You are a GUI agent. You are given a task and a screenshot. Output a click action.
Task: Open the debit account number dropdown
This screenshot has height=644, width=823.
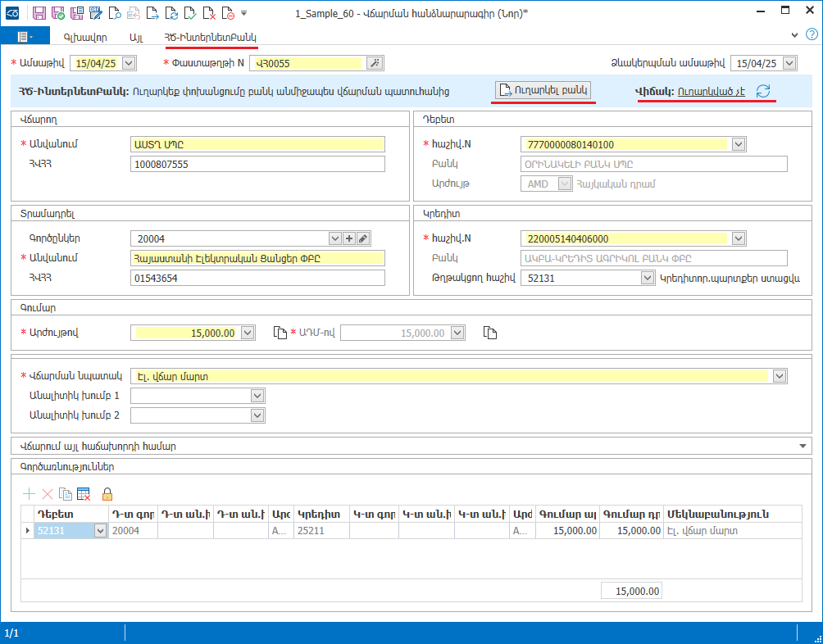pyautogui.click(x=738, y=145)
